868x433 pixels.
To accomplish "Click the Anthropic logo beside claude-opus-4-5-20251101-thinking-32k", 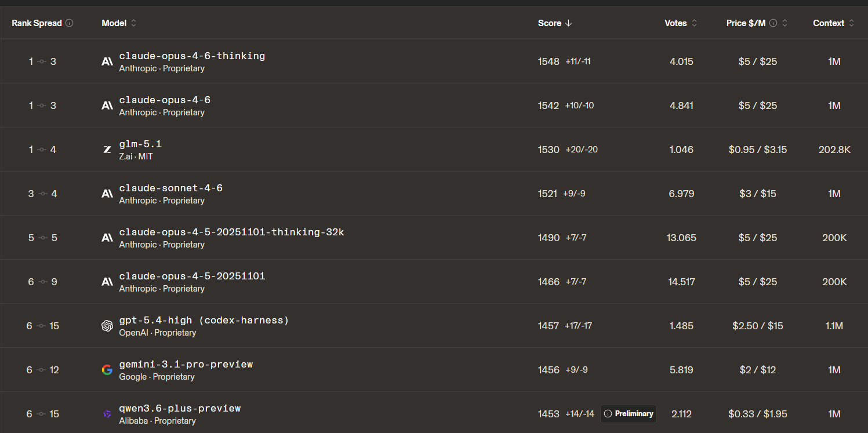I will [107, 238].
